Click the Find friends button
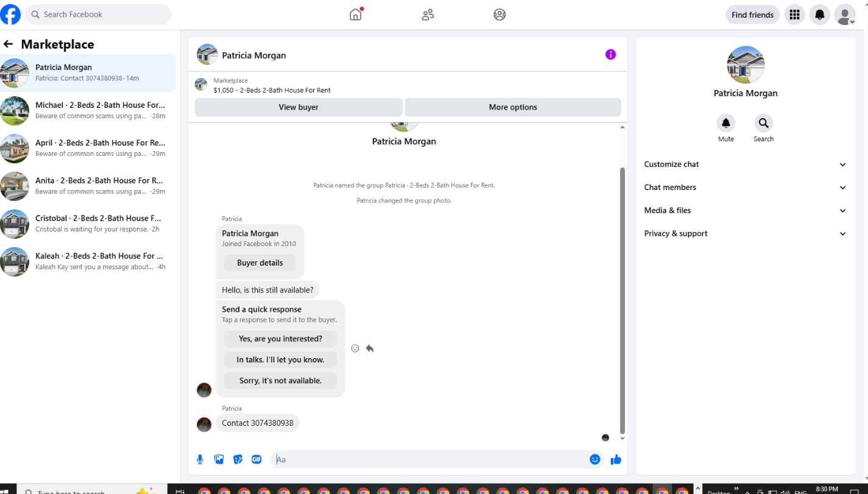 [752, 15]
